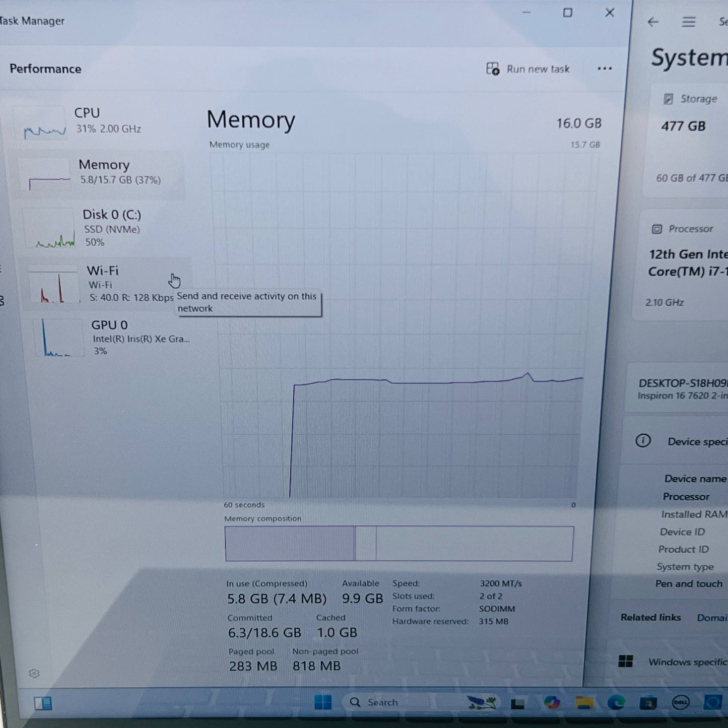This screenshot has width=728, height=728.
Task: Open Task View icon on taskbar
Action: [517, 703]
